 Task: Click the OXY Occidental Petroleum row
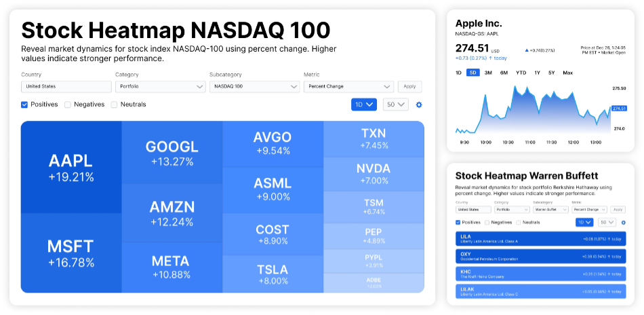tap(540, 256)
